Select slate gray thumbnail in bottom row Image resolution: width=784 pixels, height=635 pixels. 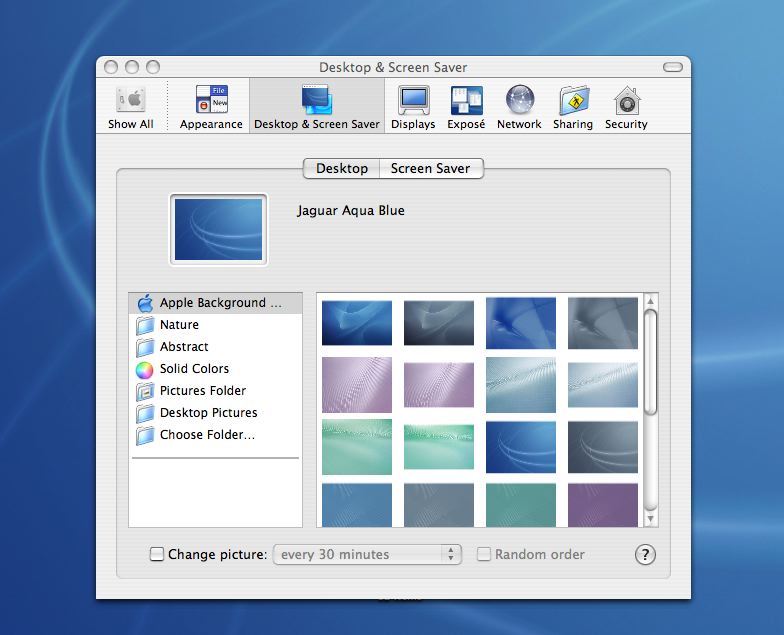[439, 505]
